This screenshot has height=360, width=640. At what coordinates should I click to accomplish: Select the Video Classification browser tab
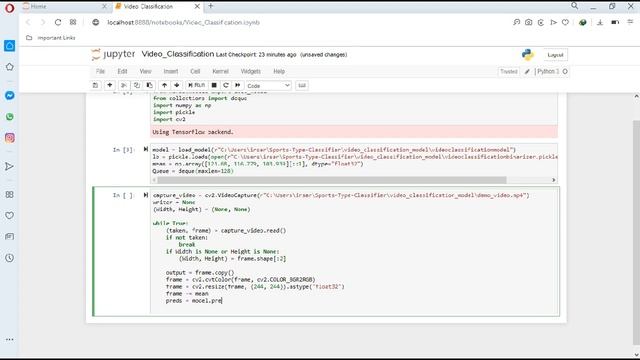pyautogui.click(x=157, y=6)
